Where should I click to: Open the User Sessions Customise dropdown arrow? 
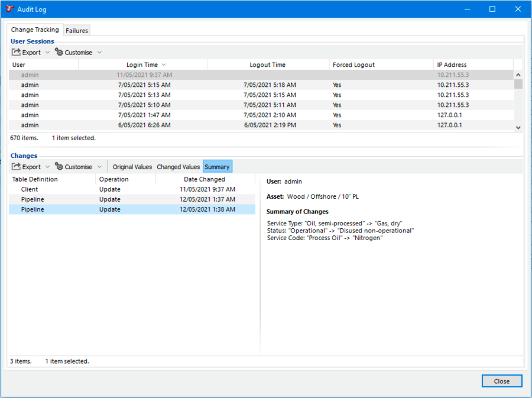pos(99,53)
